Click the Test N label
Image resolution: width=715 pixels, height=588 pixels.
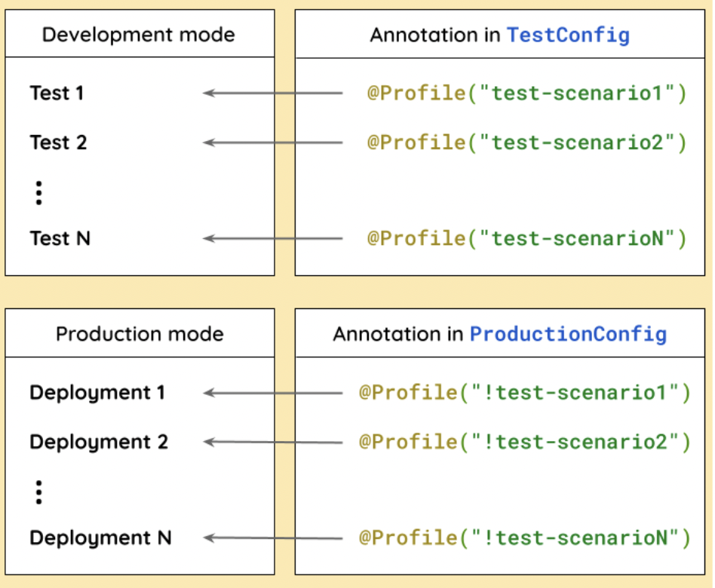coord(60,238)
